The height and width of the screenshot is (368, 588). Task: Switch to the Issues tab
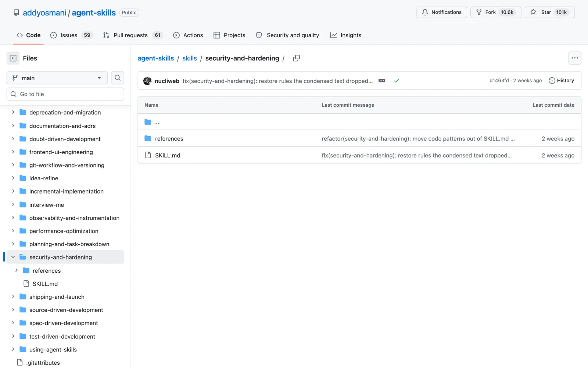tap(71, 35)
